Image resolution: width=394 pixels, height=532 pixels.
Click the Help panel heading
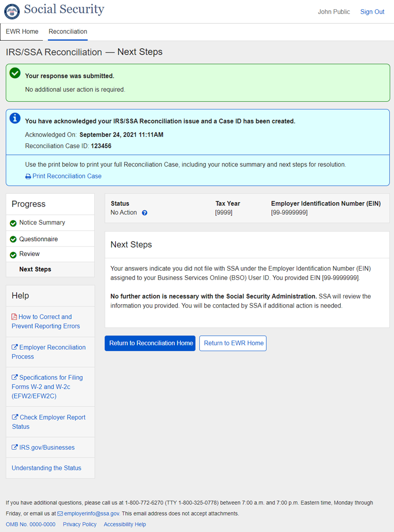[20, 296]
